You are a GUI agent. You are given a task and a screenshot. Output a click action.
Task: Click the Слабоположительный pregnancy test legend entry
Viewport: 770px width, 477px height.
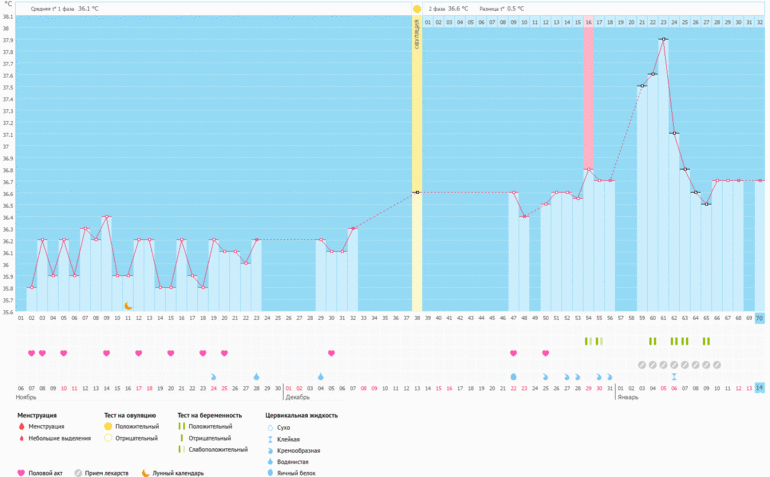click(x=213, y=449)
